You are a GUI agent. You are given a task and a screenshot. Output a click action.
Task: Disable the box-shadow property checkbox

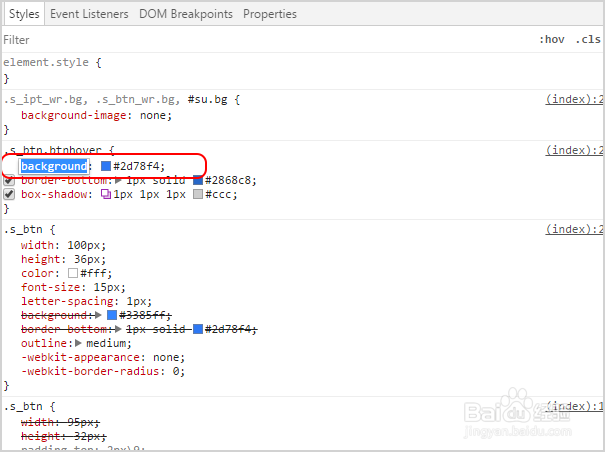point(10,194)
